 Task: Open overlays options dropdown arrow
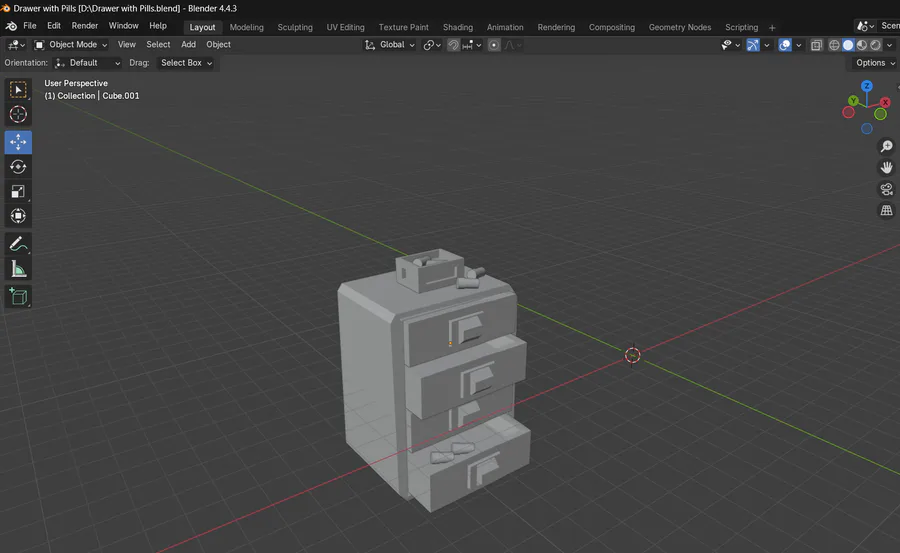click(x=798, y=45)
